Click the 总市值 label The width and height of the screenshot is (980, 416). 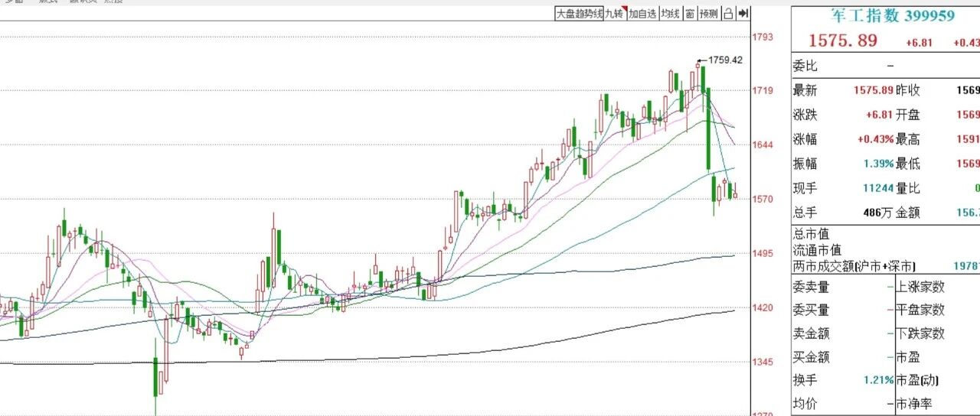tap(812, 234)
